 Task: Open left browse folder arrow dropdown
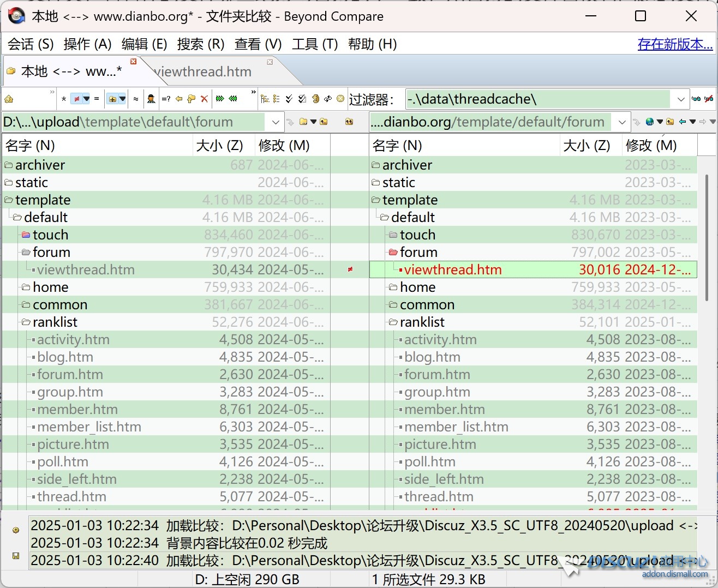pyautogui.click(x=313, y=122)
